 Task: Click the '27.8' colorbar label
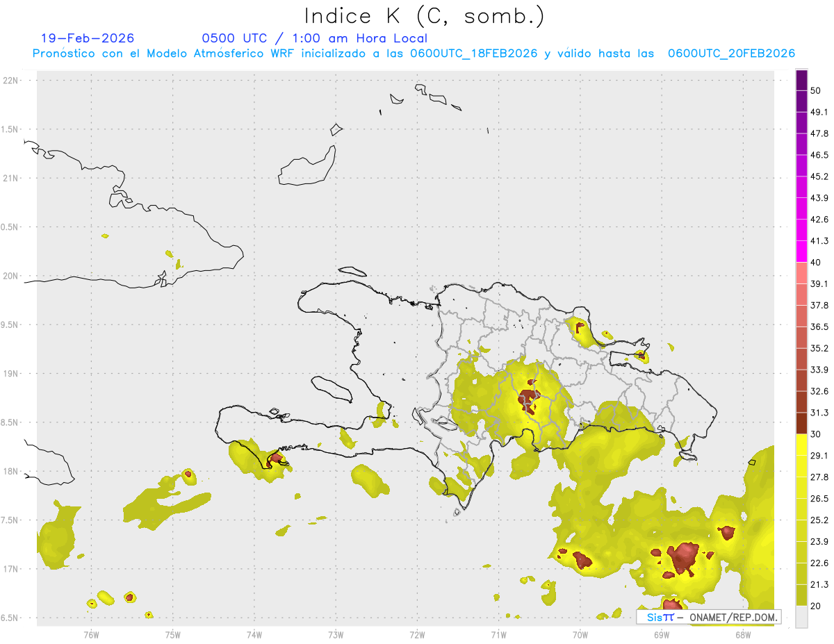pyautogui.click(x=819, y=477)
